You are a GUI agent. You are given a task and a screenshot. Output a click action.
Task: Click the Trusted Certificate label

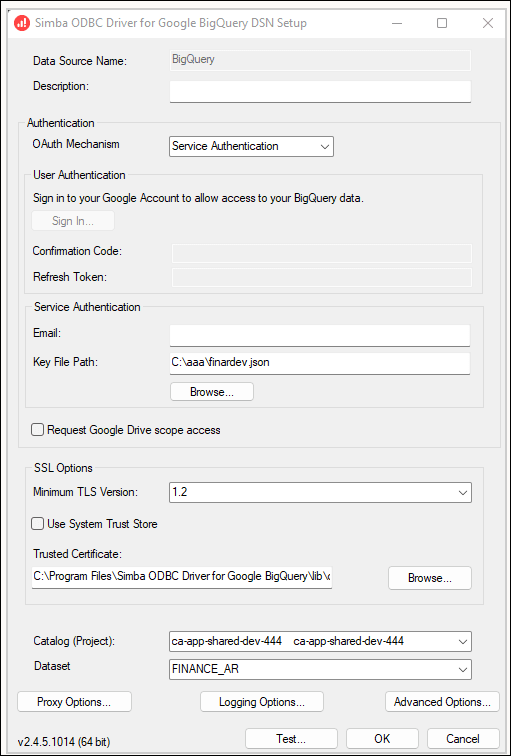(79, 553)
